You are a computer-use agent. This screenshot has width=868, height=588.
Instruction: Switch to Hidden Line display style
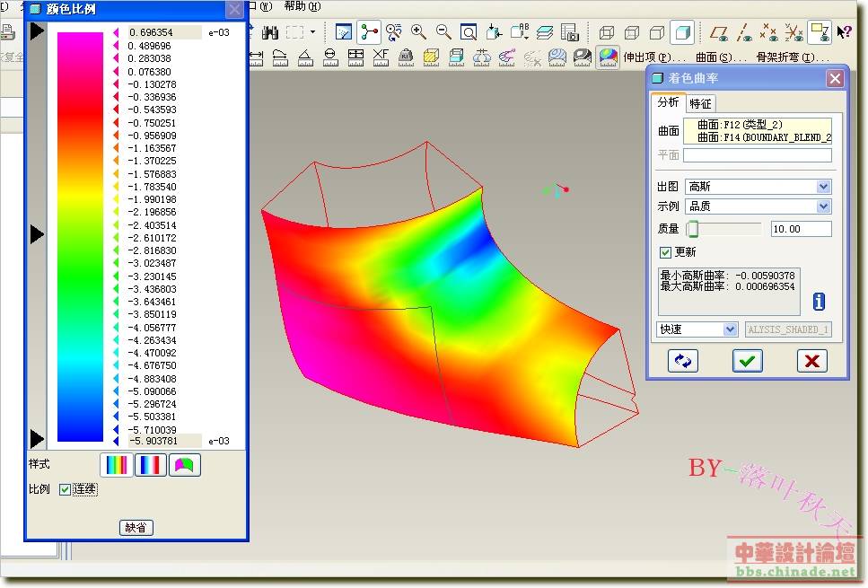632,32
